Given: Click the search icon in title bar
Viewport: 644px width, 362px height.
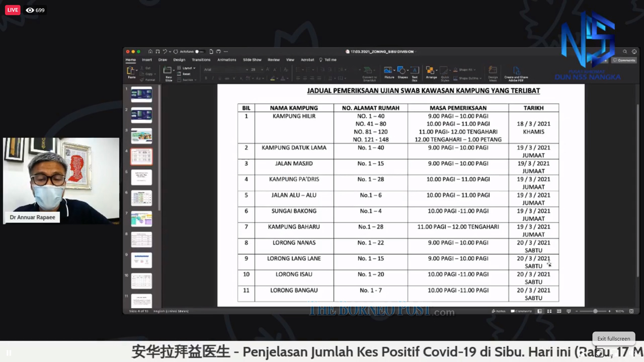Looking at the screenshot, I should pyautogui.click(x=625, y=52).
